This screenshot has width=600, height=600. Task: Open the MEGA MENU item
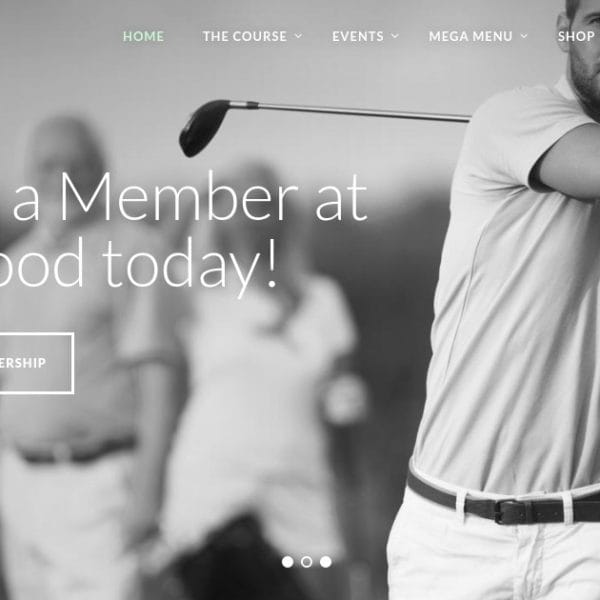470,36
